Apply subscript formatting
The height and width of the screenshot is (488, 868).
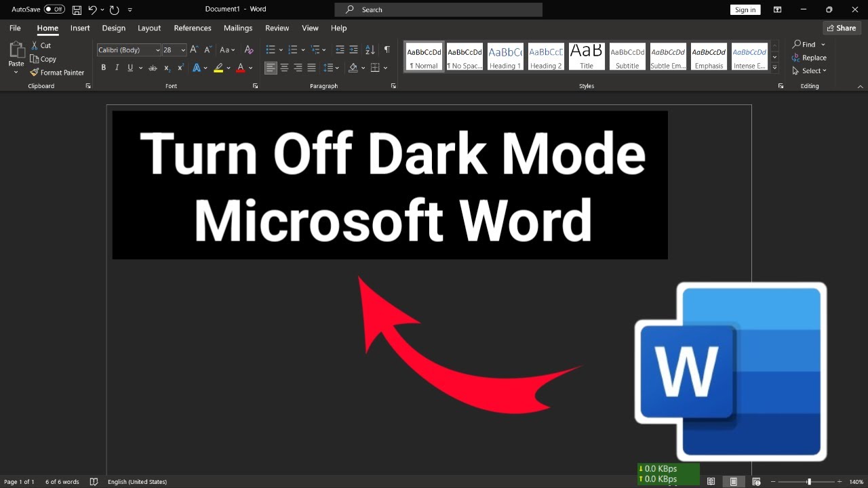pos(167,68)
